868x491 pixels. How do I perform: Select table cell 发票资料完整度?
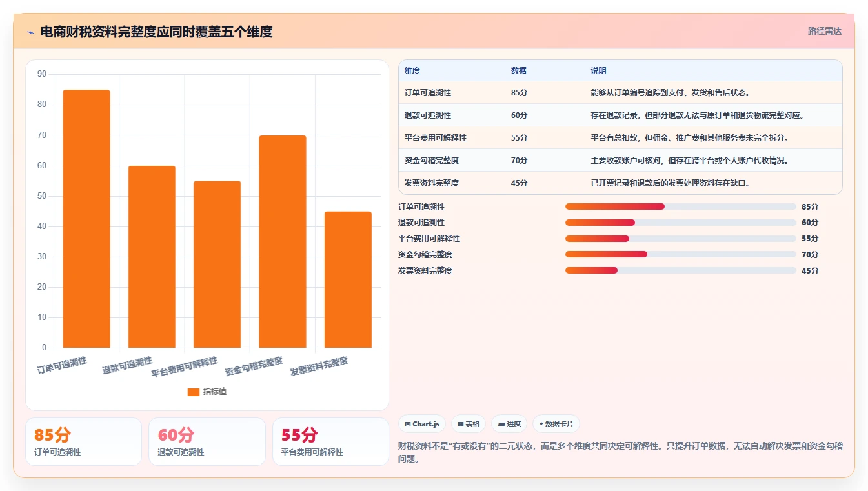coord(432,183)
